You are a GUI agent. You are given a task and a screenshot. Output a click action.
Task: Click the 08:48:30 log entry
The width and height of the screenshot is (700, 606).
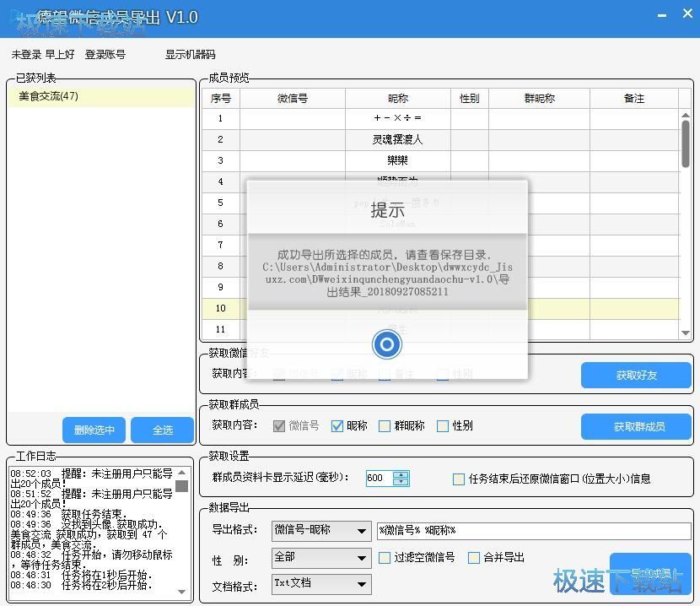coord(81,585)
